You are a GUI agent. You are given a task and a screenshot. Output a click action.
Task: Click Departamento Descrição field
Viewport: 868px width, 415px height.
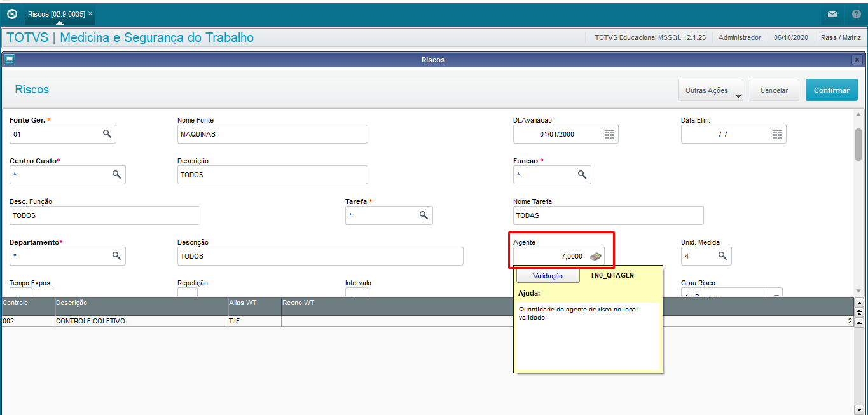320,256
